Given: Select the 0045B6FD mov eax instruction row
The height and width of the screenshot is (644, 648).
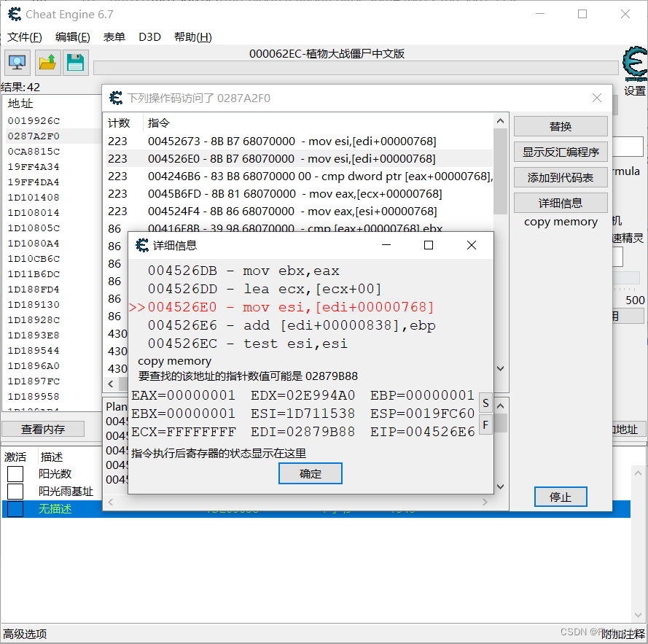Looking at the screenshot, I should tap(299, 193).
